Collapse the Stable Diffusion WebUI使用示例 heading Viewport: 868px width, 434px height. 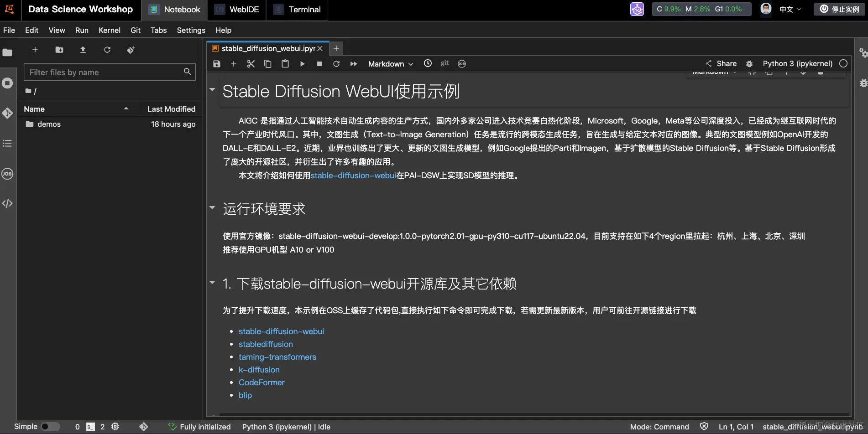pos(212,89)
